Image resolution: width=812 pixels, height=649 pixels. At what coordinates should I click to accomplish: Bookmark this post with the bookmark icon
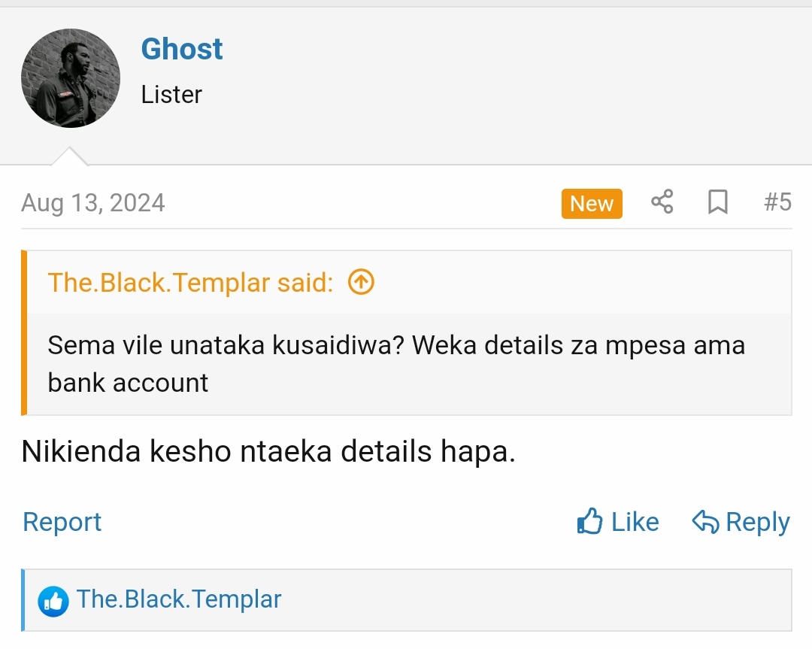click(718, 202)
